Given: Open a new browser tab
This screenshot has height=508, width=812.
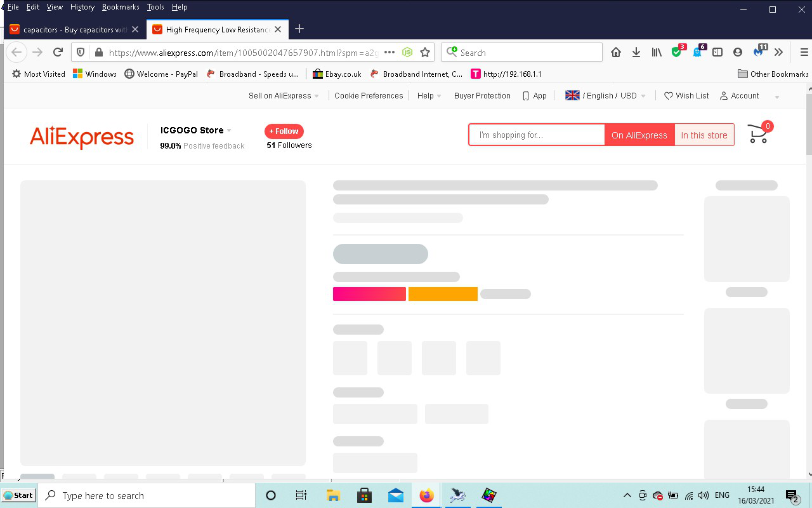Looking at the screenshot, I should click(x=299, y=29).
